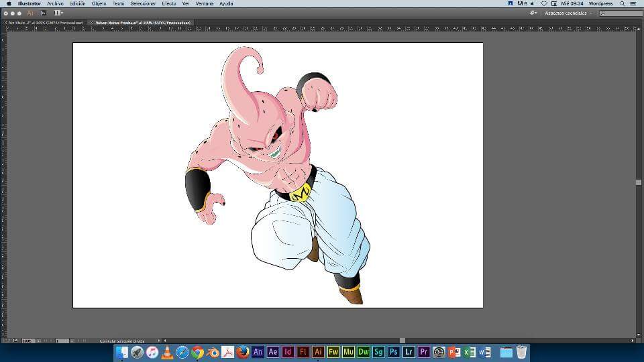The image size is (644, 362).
Task: Click the vertical scrollbar thumb
Action: pos(638,182)
